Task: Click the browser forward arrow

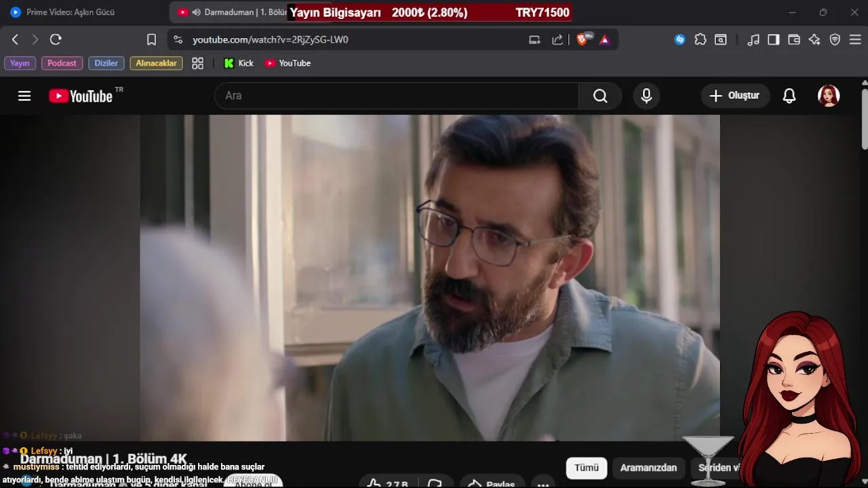Action: coord(35,39)
